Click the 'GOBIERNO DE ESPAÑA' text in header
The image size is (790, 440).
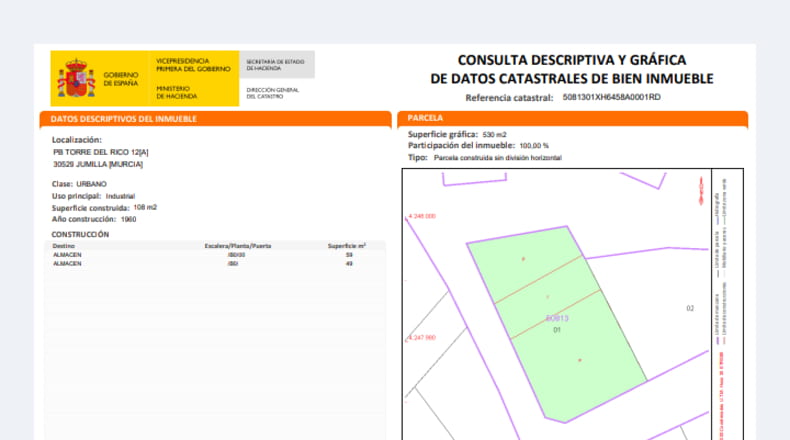pos(121,79)
